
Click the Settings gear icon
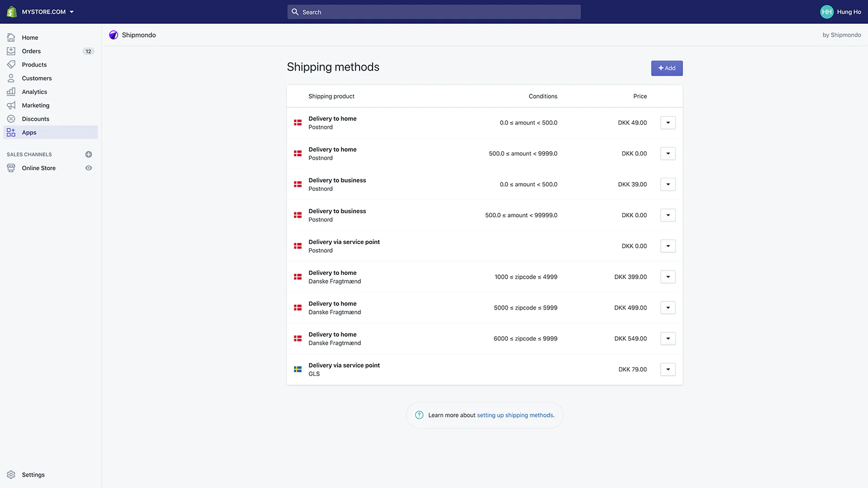click(x=11, y=474)
